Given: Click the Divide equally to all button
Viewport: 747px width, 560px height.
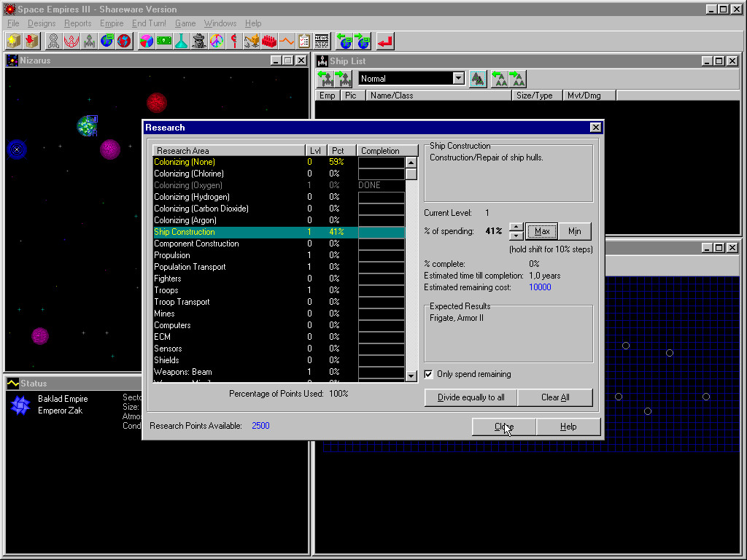Looking at the screenshot, I should click(x=471, y=397).
